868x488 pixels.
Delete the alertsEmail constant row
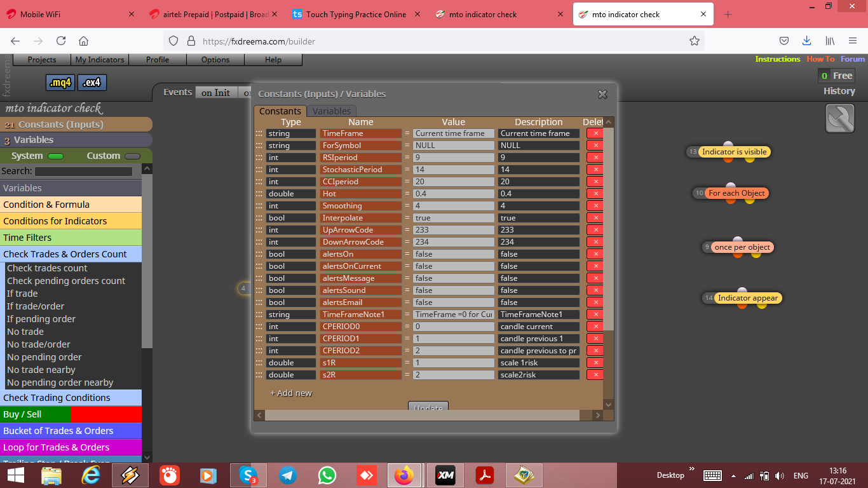[595, 302]
